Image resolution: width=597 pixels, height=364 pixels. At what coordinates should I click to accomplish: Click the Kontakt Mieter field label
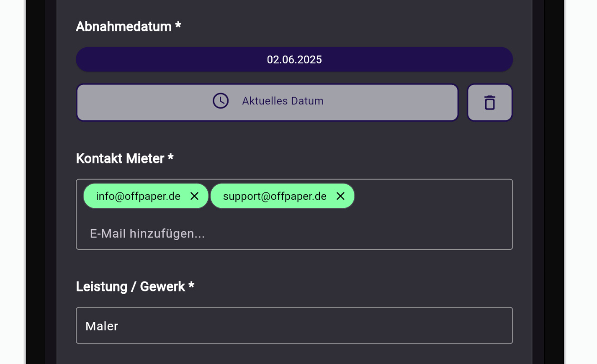coord(120,158)
